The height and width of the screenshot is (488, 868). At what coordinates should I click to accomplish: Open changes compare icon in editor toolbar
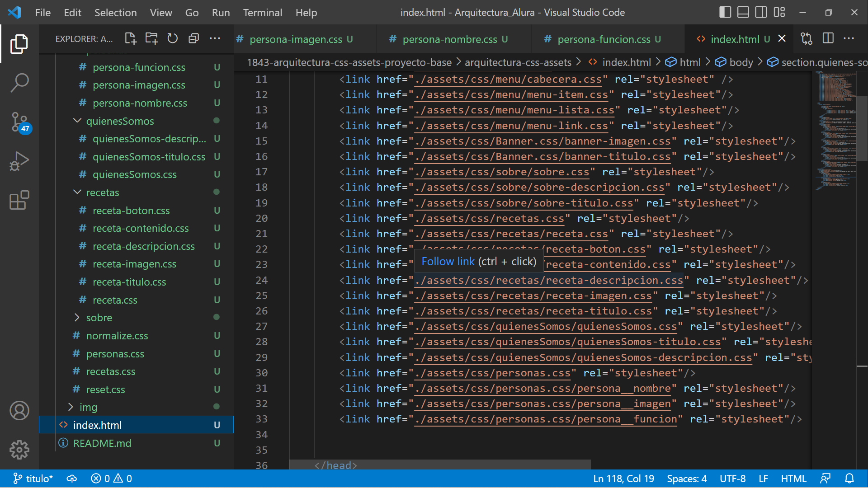pyautogui.click(x=807, y=39)
